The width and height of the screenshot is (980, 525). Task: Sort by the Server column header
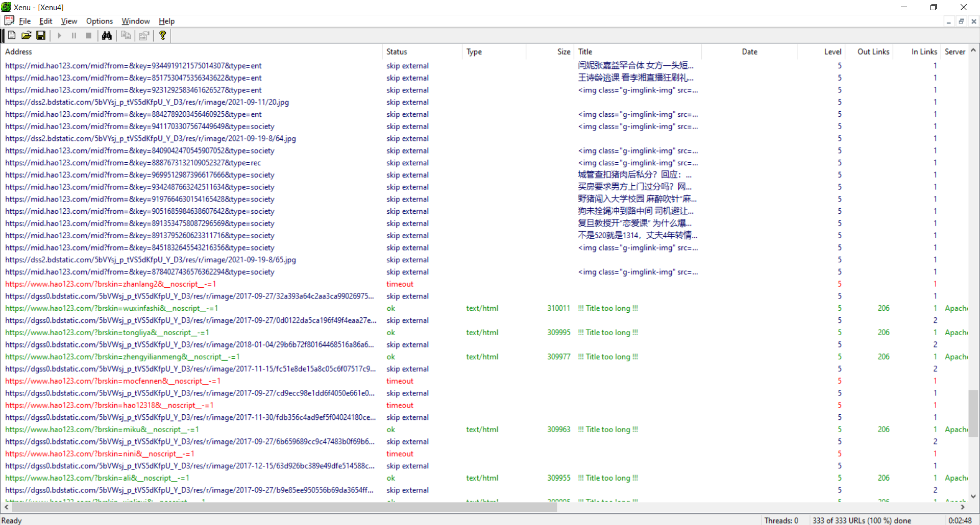coord(954,52)
